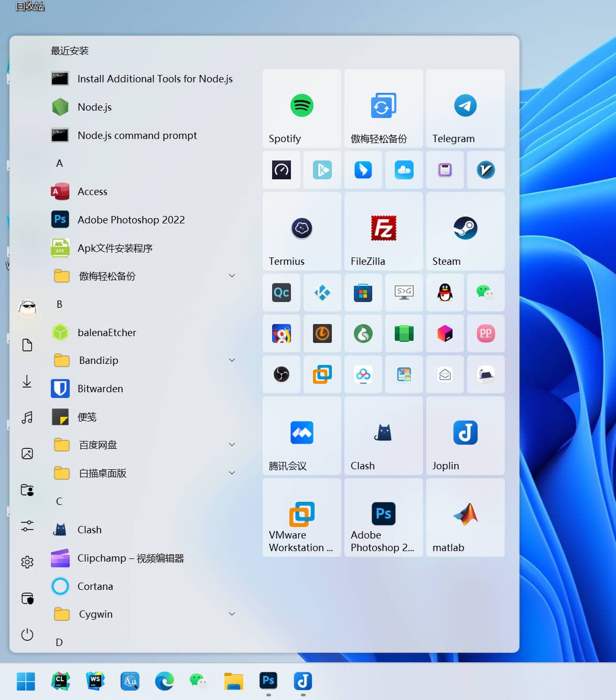The width and height of the screenshot is (616, 700).
Task: Open Pictures folder from Start rail
Action: 27,454
